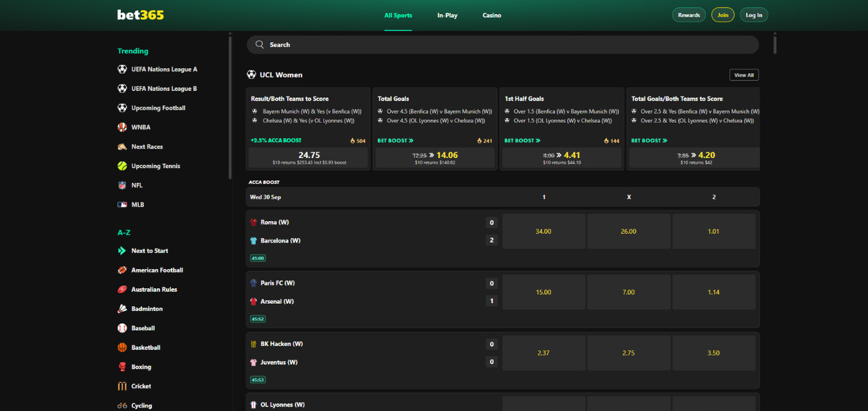Click the Next to Start arrow icon
Screen dimensions: 868x411
[122, 250]
